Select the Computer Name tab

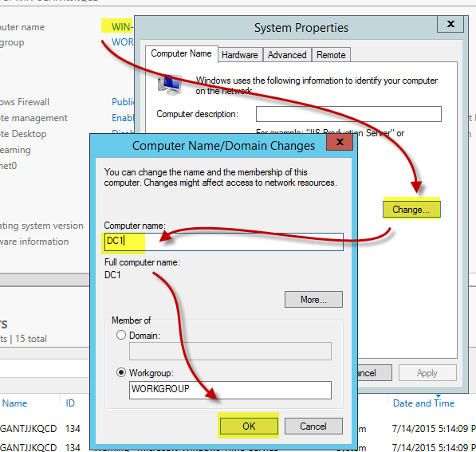pyautogui.click(x=181, y=53)
